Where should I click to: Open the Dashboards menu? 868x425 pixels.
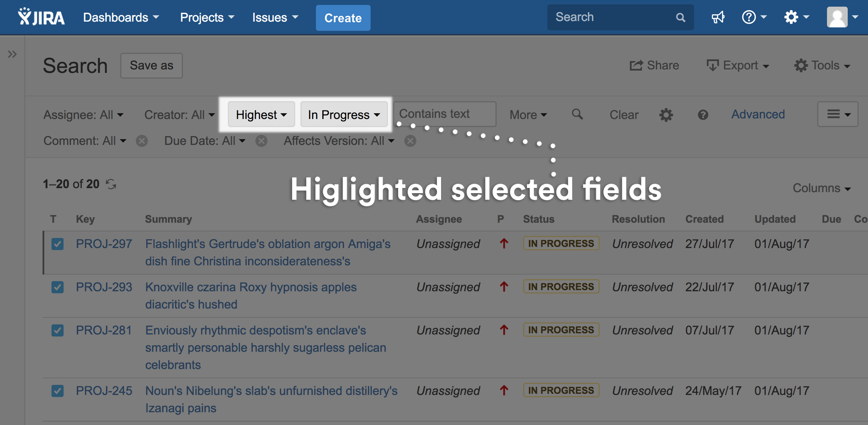point(121,17)
